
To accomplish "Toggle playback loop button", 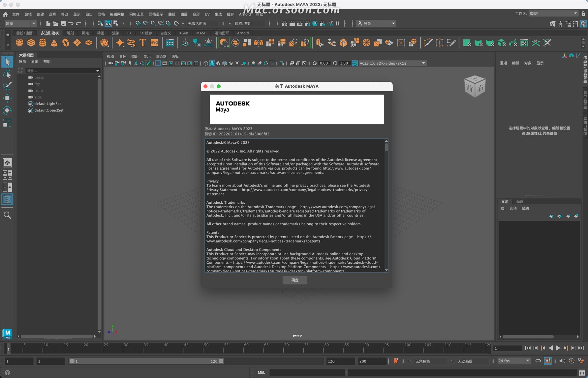I will coord(538,361).
